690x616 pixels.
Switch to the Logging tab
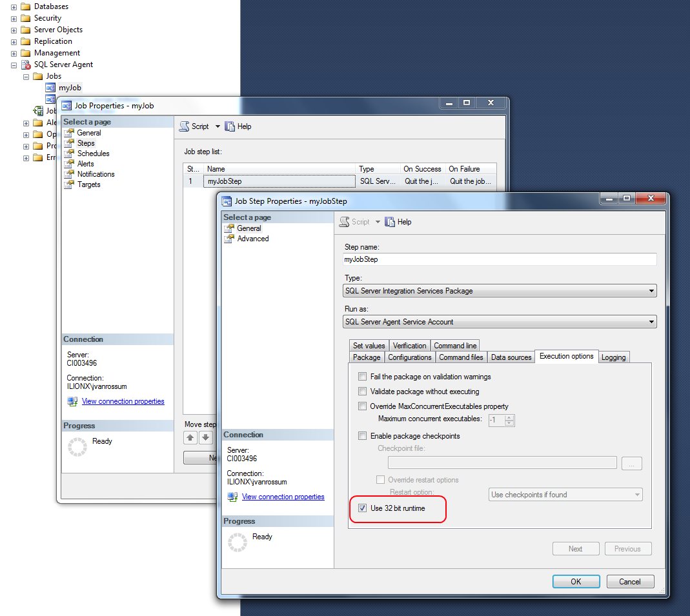[x=614, y=357]
